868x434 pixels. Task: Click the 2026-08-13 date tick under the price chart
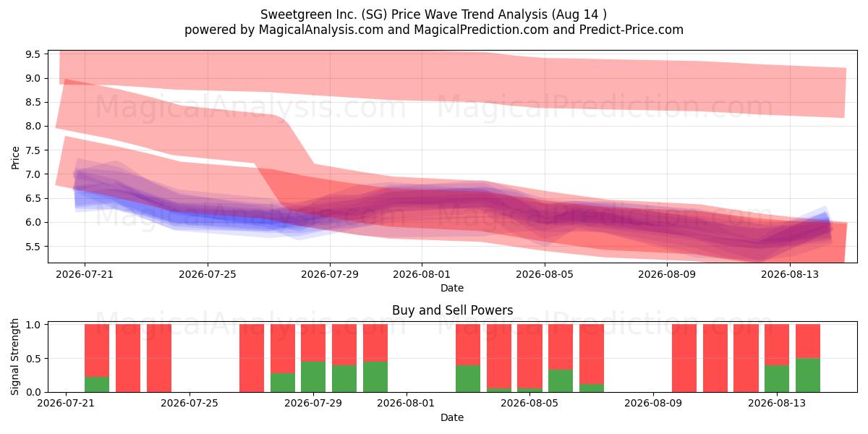(x=790, y=274)
